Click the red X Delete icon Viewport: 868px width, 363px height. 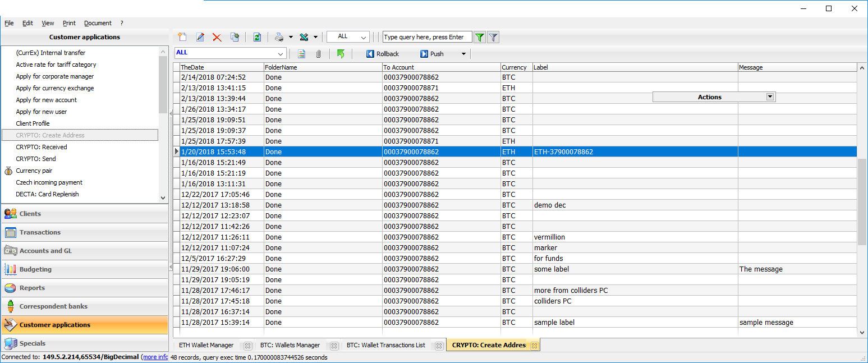217,37
